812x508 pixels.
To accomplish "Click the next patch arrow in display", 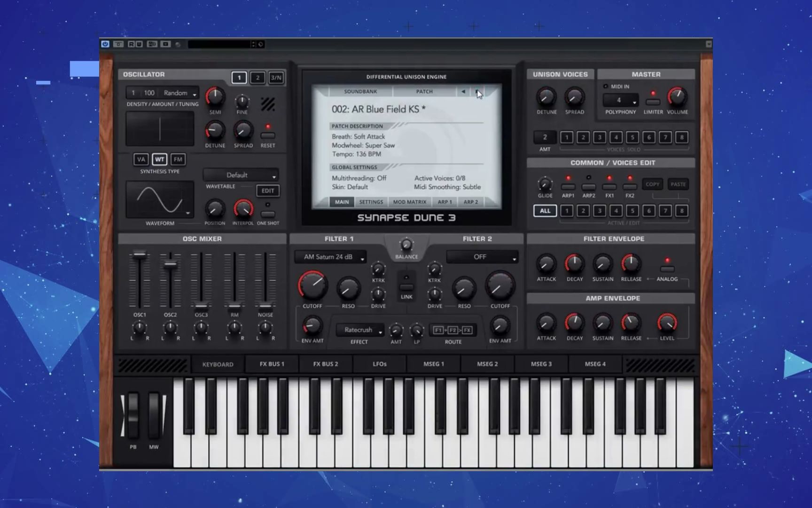I will pyautogui.click(x=477, y=92).
